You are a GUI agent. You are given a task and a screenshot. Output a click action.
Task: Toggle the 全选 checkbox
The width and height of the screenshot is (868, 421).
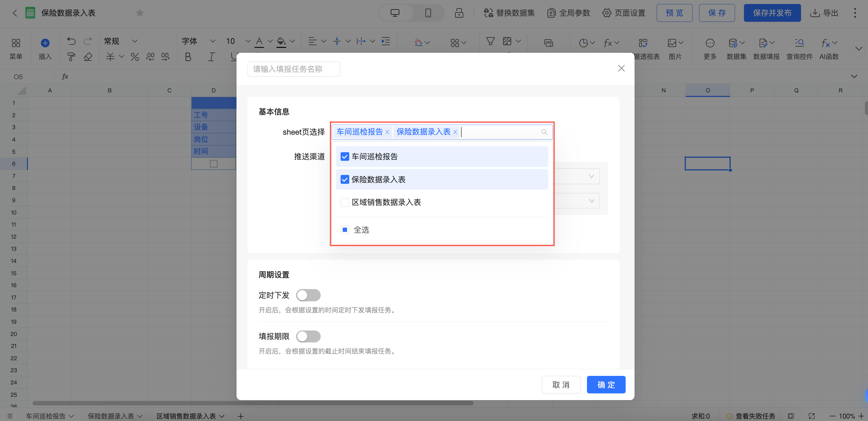[x=344, y=230]
